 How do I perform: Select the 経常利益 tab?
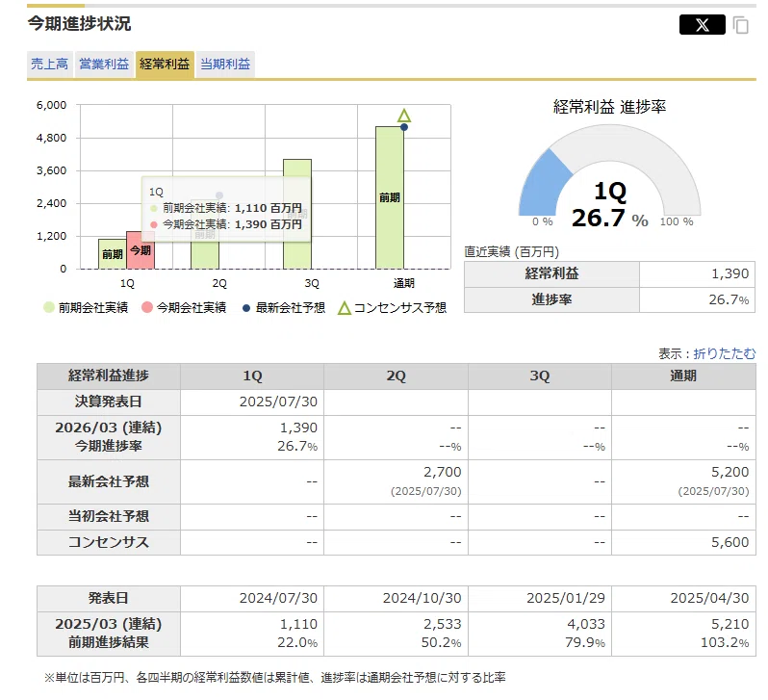pyautogui.click(x=165, y=65)
